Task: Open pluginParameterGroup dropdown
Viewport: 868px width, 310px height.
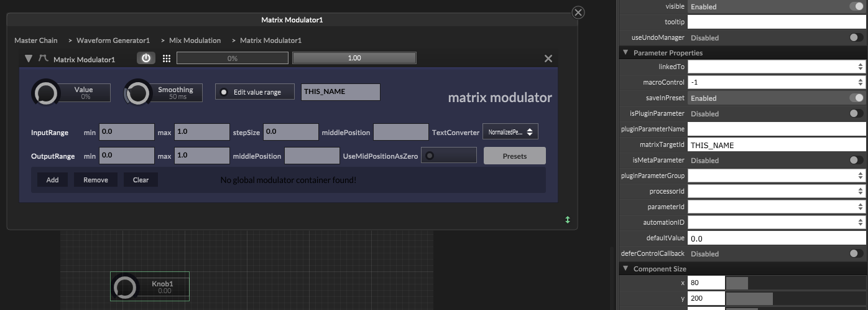Action: pyautogui.click(x=777, y=176)
